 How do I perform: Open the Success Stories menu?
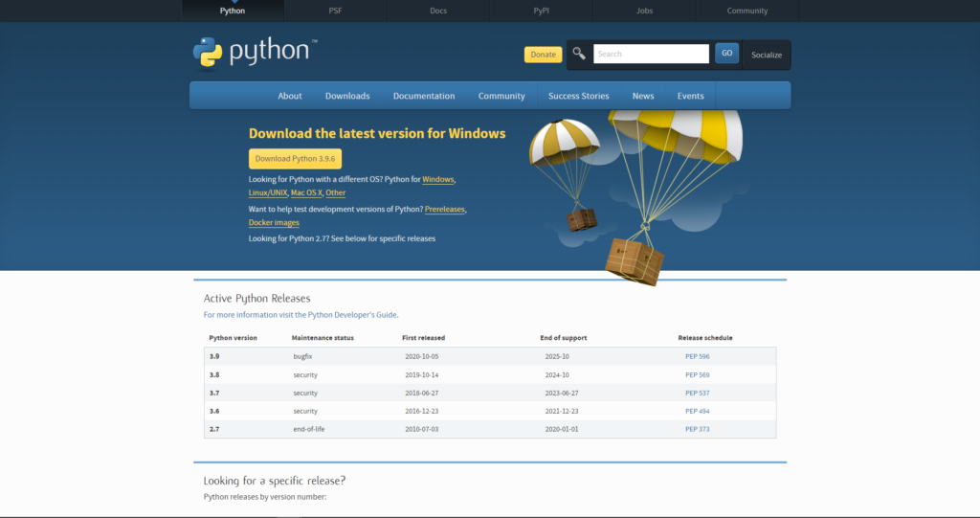[579, 96]
